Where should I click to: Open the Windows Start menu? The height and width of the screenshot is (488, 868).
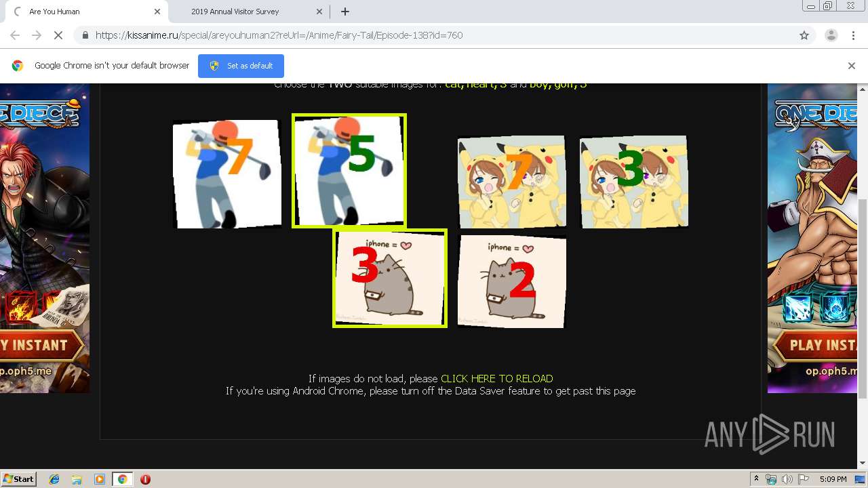pos(18,479)
